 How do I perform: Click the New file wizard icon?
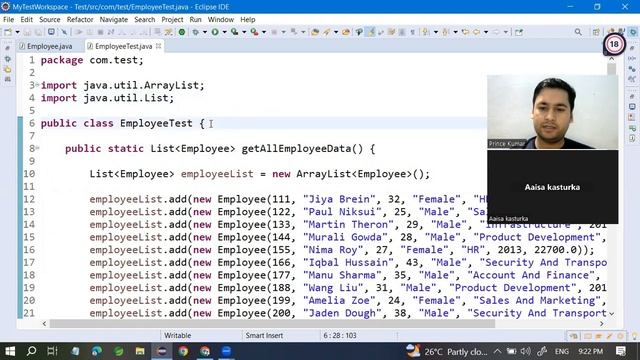point(8,32)
